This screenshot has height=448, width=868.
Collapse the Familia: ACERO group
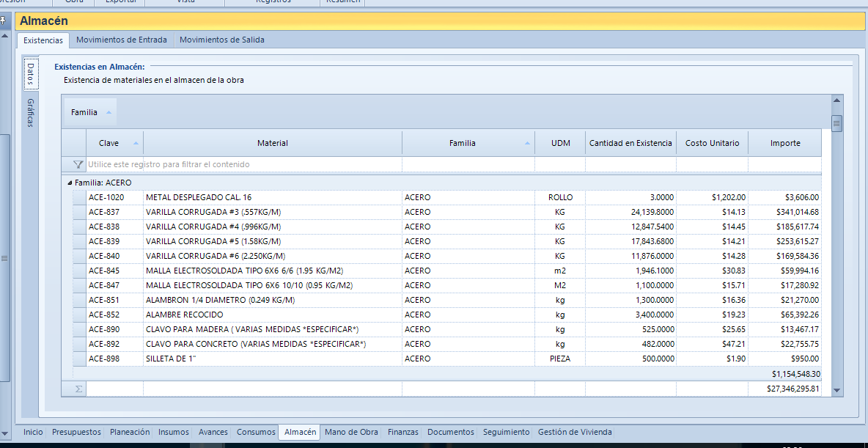[70, 183]
